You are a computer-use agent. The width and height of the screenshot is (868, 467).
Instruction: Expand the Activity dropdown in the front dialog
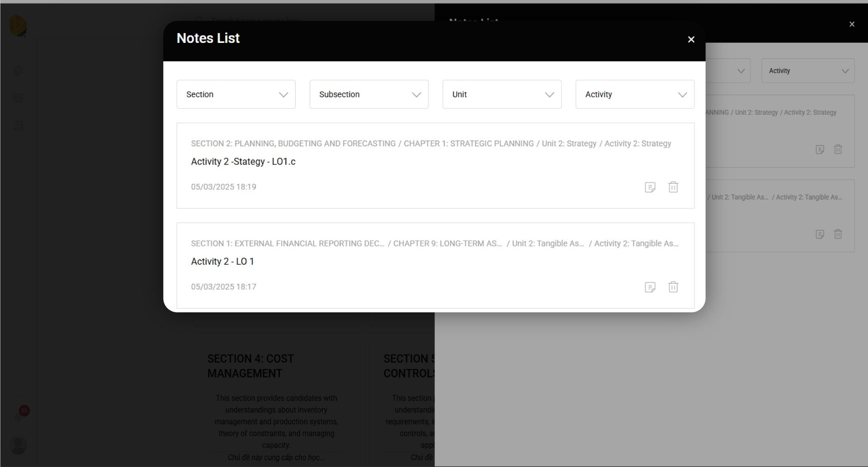pos(635,94)
